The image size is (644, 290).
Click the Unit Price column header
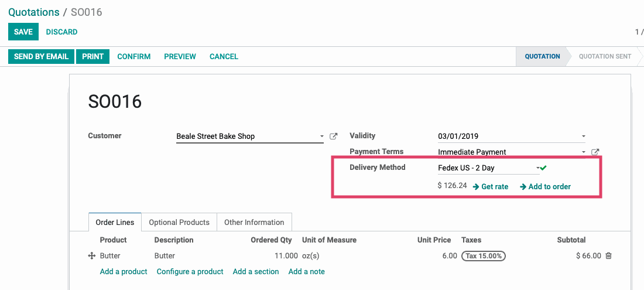(x=434, y=240)
